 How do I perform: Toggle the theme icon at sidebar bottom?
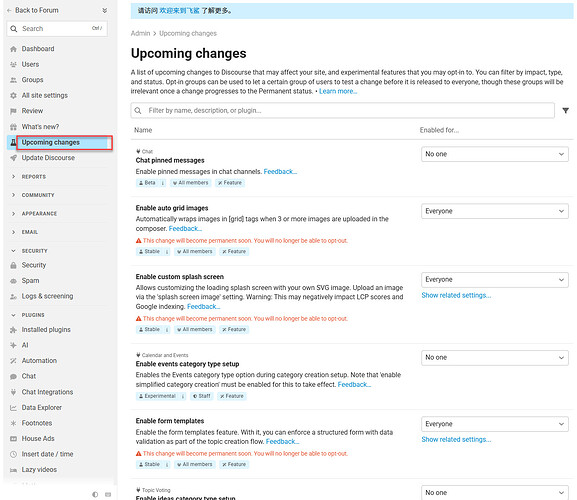[95, 494]
